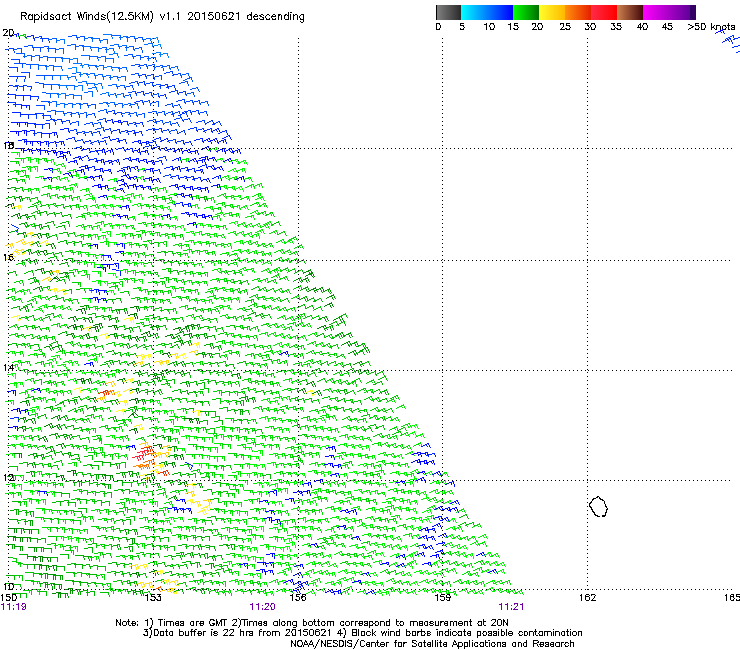Viewport: 740px width, 650px height.
Task: Click the '30' label under the color scale
Action: tap(590, 27)
